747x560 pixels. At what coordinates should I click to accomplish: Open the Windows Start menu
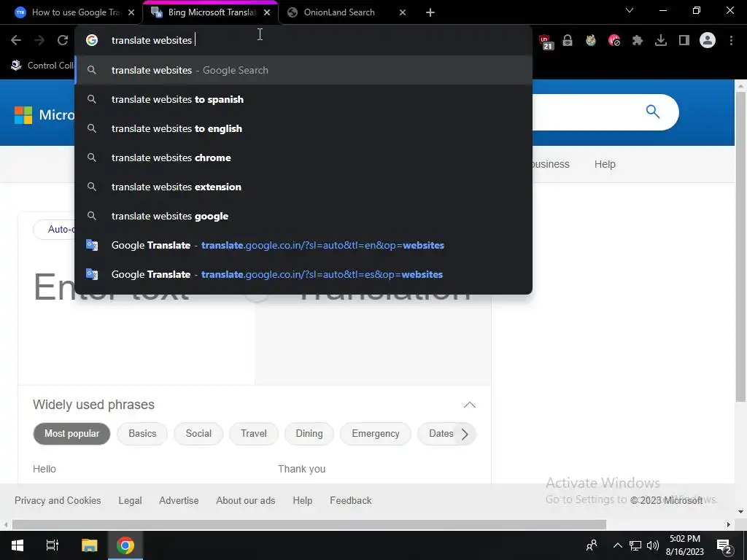click(x=18, y=545)
